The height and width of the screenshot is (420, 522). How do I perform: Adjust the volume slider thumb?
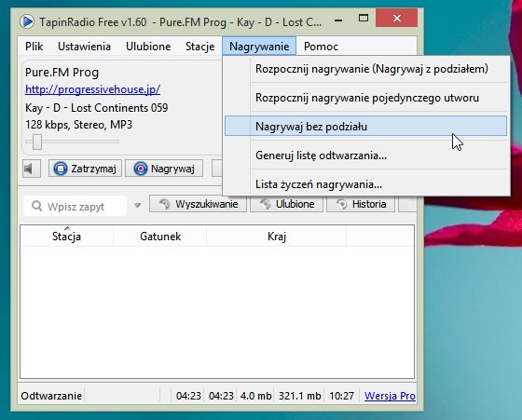(37, 142)
